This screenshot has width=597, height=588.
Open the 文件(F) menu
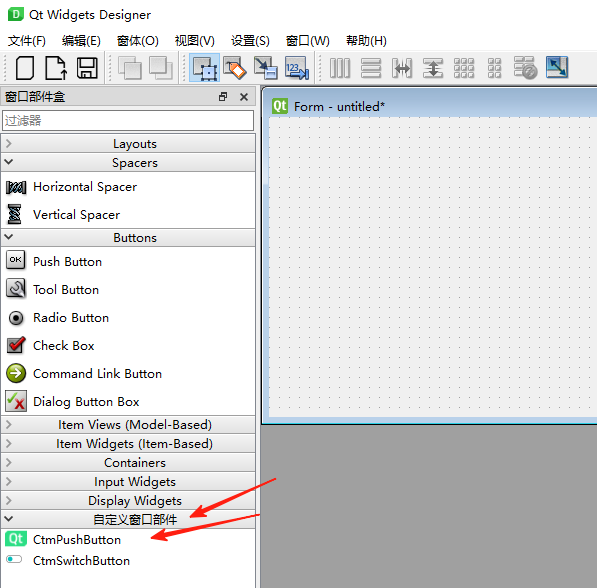(27, 41)
